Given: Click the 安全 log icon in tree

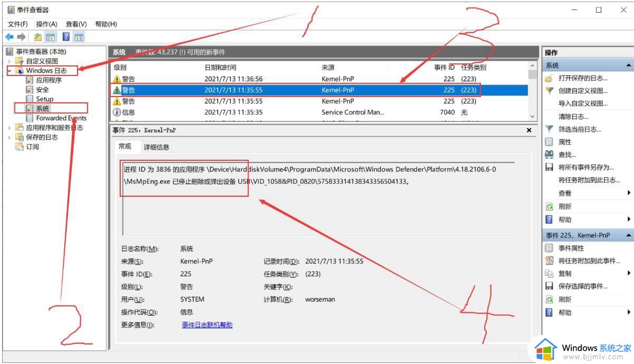Looking at the screenshot, I should pyautogui.click(x=30, y=90).
